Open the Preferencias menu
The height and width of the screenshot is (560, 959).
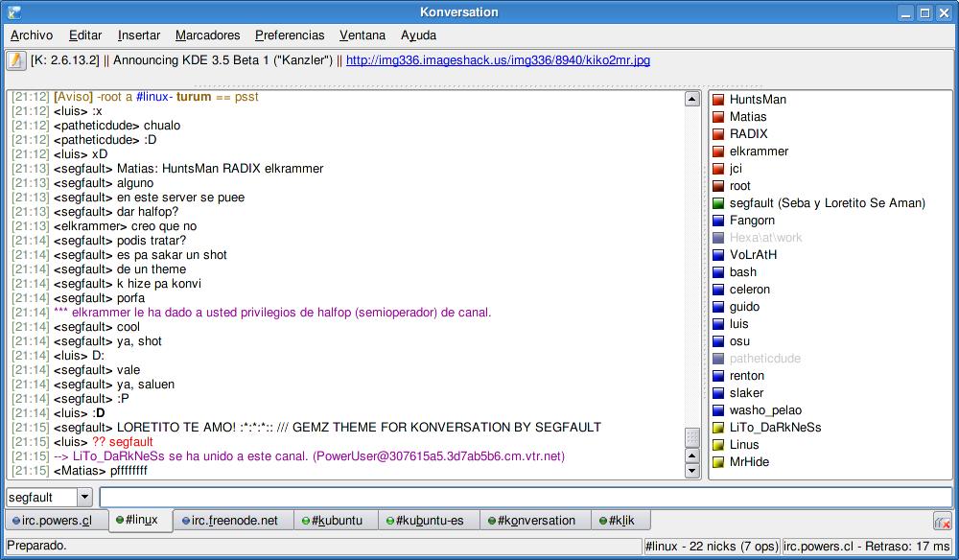coord(290,35)
